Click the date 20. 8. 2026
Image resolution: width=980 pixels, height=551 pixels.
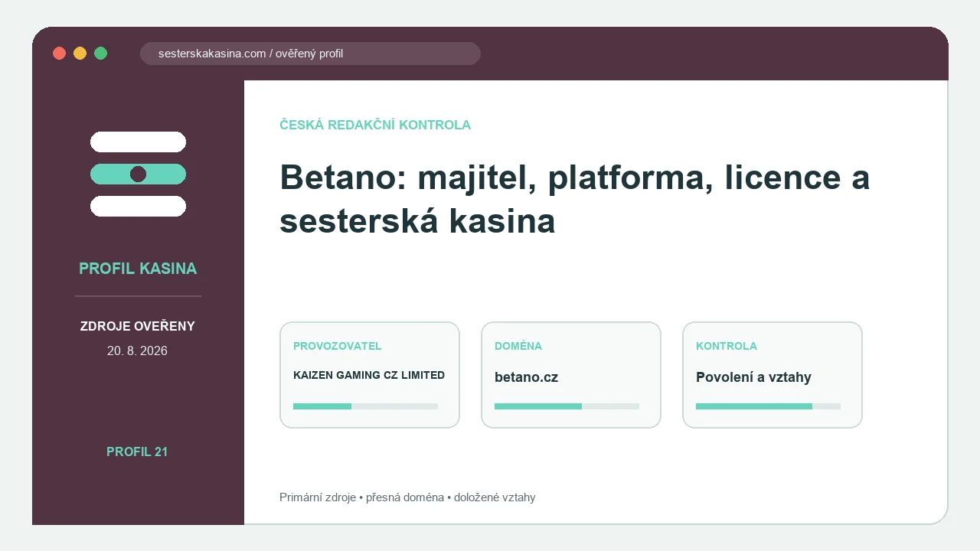point(138,351)
